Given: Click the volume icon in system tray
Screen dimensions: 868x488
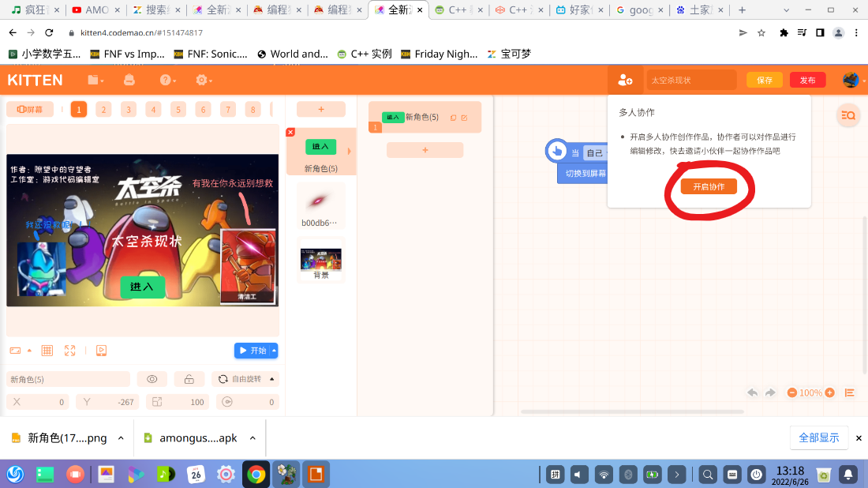Looking at the screenshot, I should tap(578, 475).
